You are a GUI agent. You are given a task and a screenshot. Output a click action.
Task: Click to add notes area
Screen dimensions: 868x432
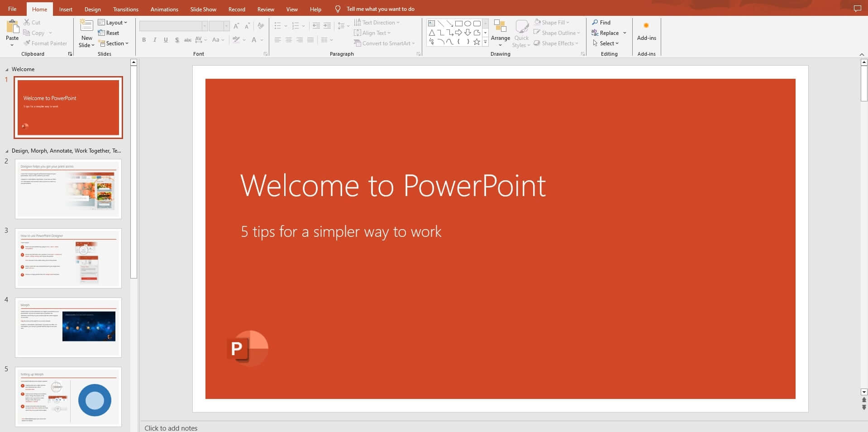[x=171, y=428]
